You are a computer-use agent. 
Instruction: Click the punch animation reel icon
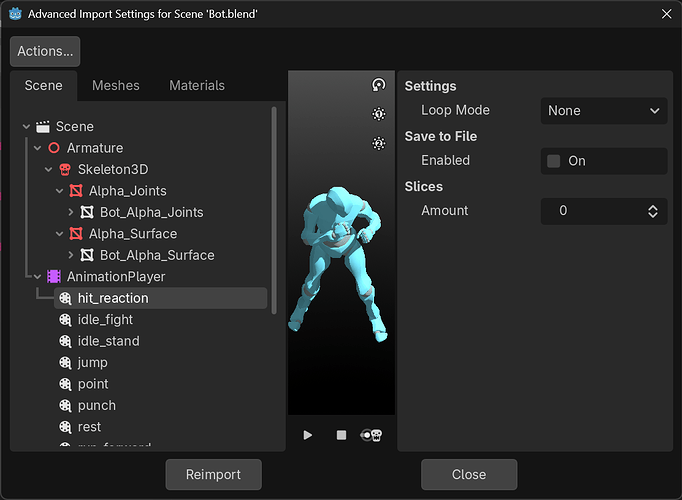65,405
